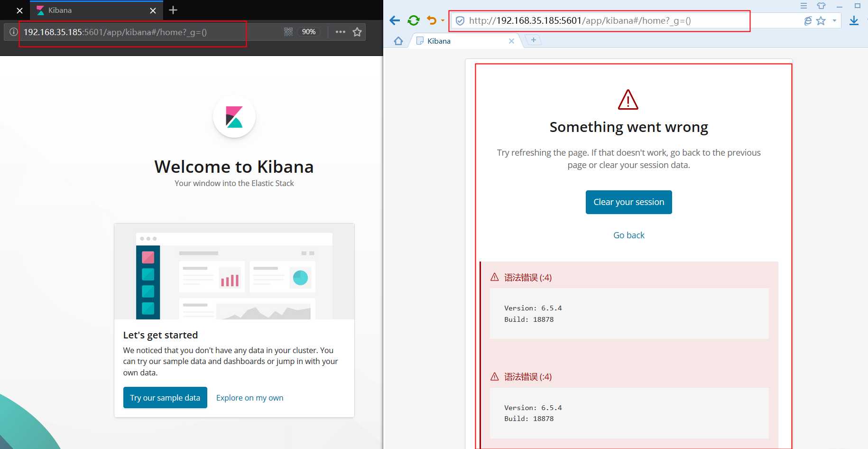This screenshot has height=449, width=868.
Task: Minimize the right browser window
Action: point(839,6)
